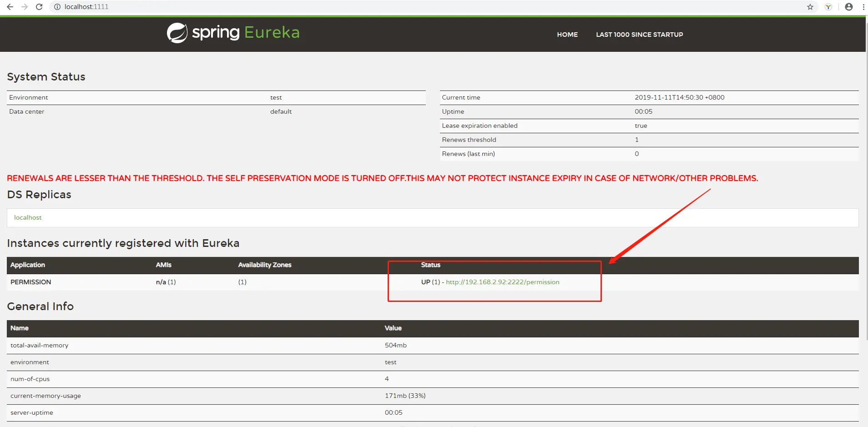The height and width of the screenshot is (427, 868).
Task: Select the server-uptime row name
Action: point(32,412)
